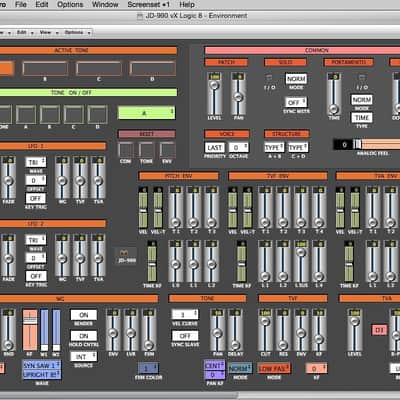
Task: Open the Edit menu in the menu bar
Action: tap(42, 4)
